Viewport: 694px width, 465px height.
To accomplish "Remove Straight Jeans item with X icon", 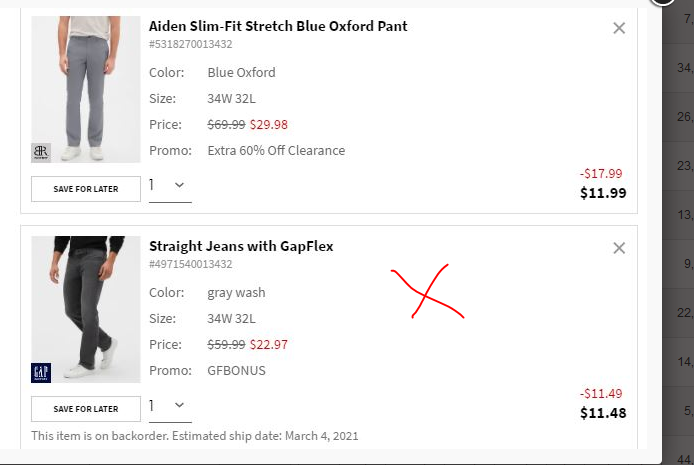I will (619, 248).
